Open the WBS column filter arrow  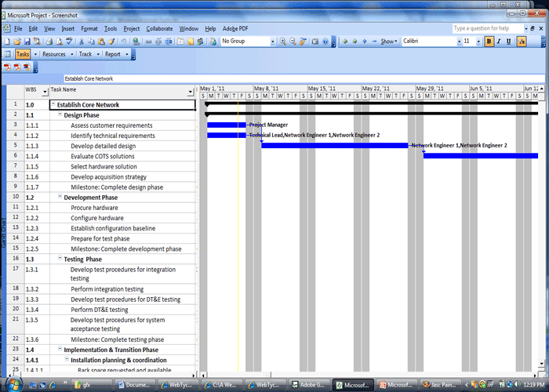45,92
